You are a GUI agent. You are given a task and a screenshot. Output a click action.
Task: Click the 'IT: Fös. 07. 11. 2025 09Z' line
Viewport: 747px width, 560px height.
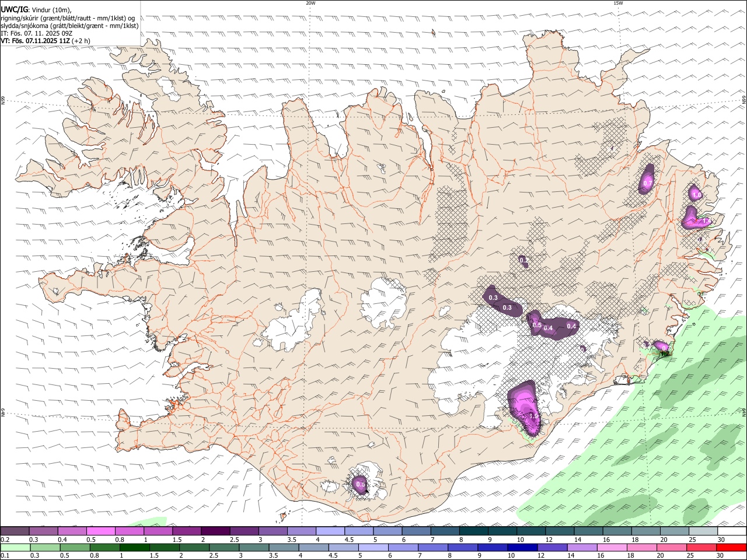(x=36, y=33)
